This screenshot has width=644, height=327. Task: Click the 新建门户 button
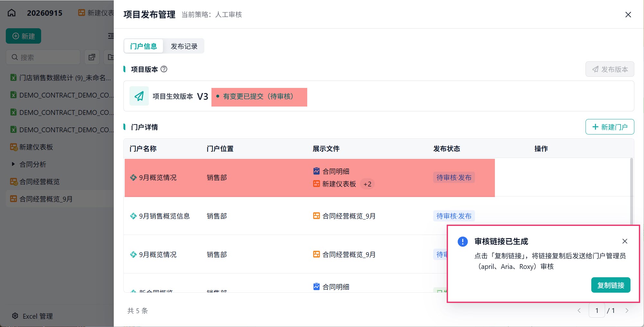610,127
